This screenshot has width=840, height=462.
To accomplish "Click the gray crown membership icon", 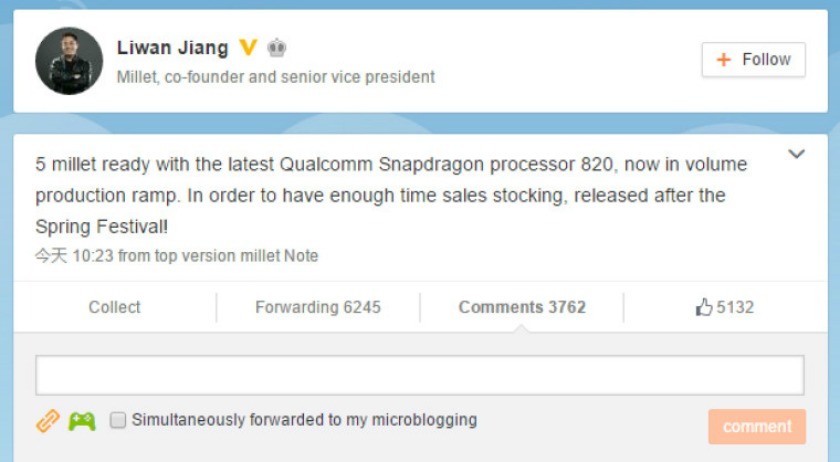I will click(x=276, y=48).
